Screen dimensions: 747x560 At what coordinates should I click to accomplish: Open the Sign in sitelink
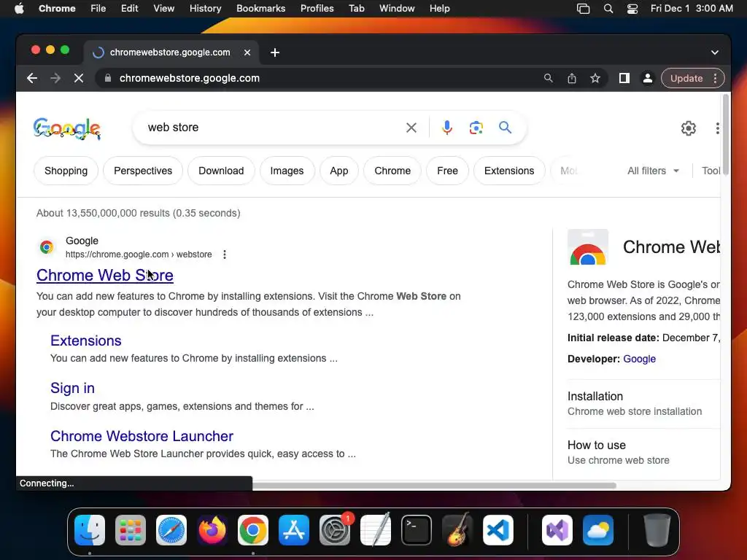(72, 388)
